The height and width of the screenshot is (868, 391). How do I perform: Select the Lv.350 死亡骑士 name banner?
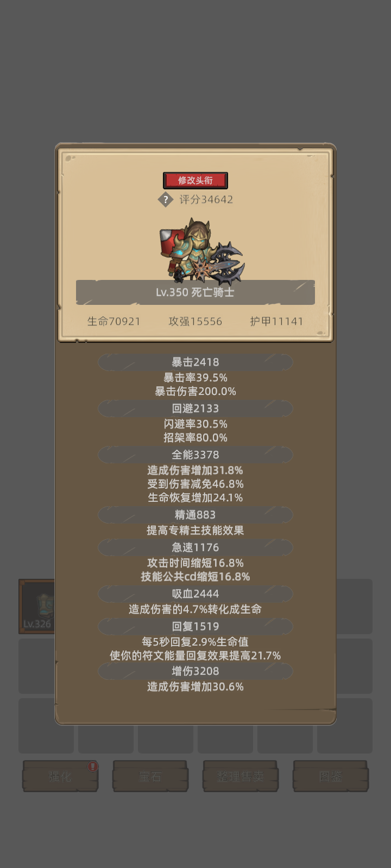point(195,292)
